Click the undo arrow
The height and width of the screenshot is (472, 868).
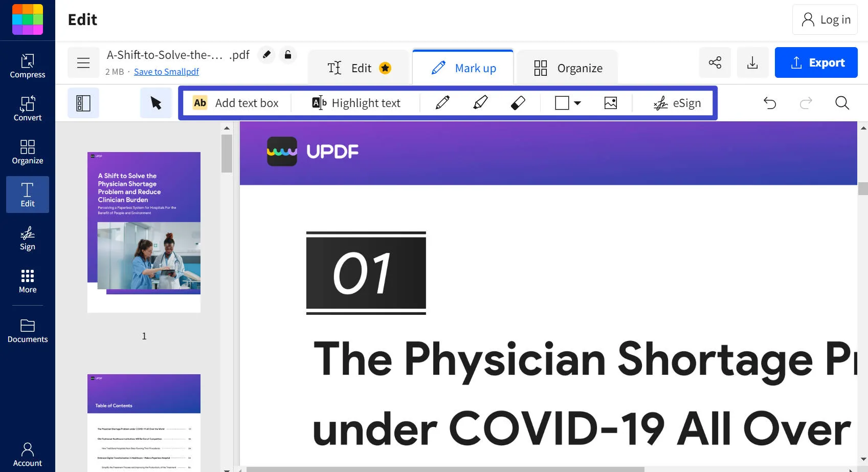point(770,103)
